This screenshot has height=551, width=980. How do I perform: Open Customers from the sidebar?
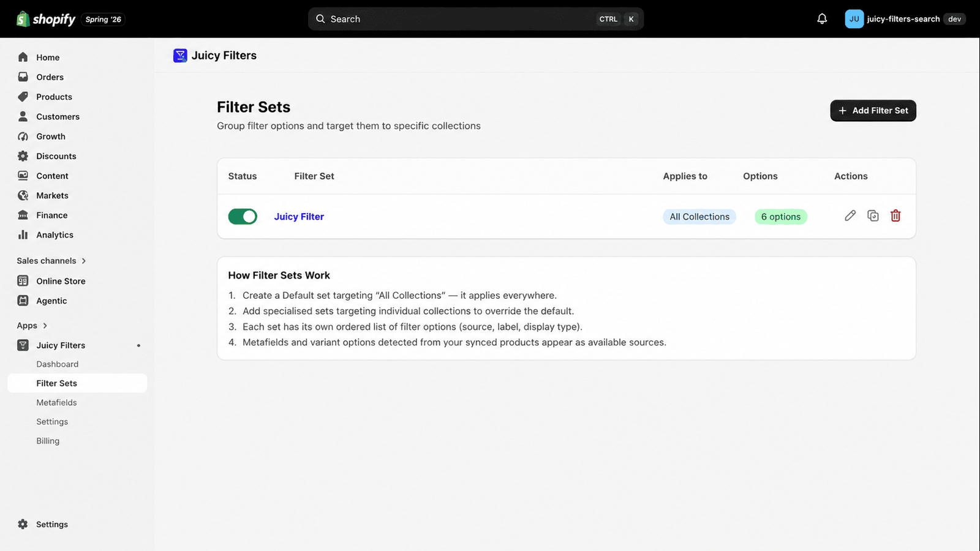(x=58, y=117)
